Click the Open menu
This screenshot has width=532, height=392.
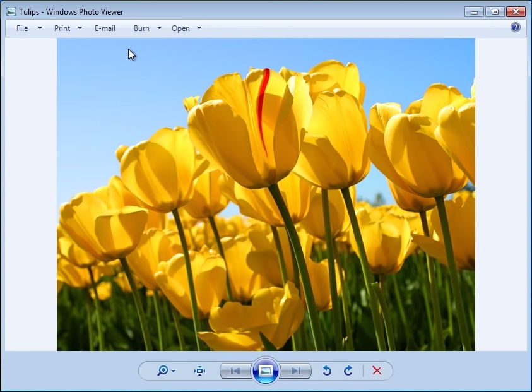182,28
